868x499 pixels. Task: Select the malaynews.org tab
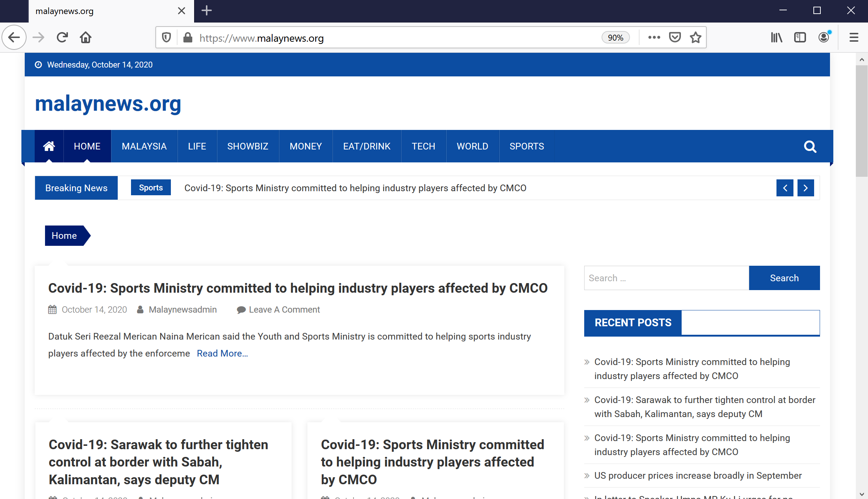(111, 11)
